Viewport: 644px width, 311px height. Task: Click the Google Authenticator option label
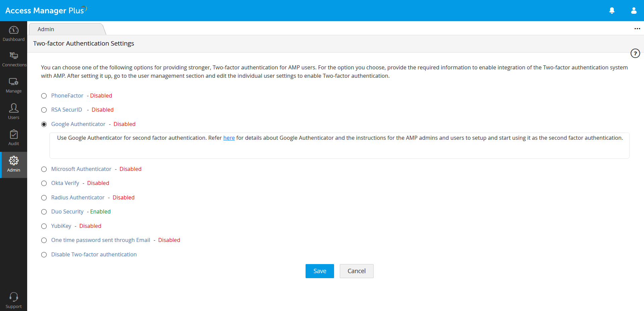tap(78, 124)
